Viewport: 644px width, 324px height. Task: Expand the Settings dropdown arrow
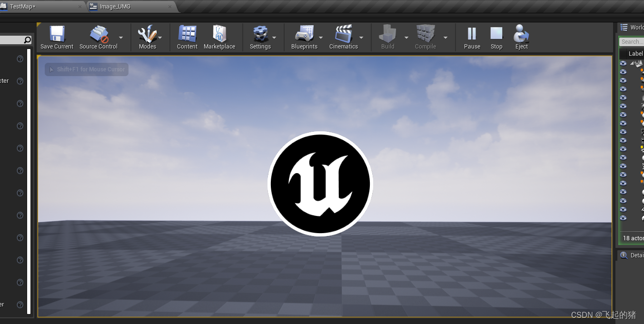[274, 37]
